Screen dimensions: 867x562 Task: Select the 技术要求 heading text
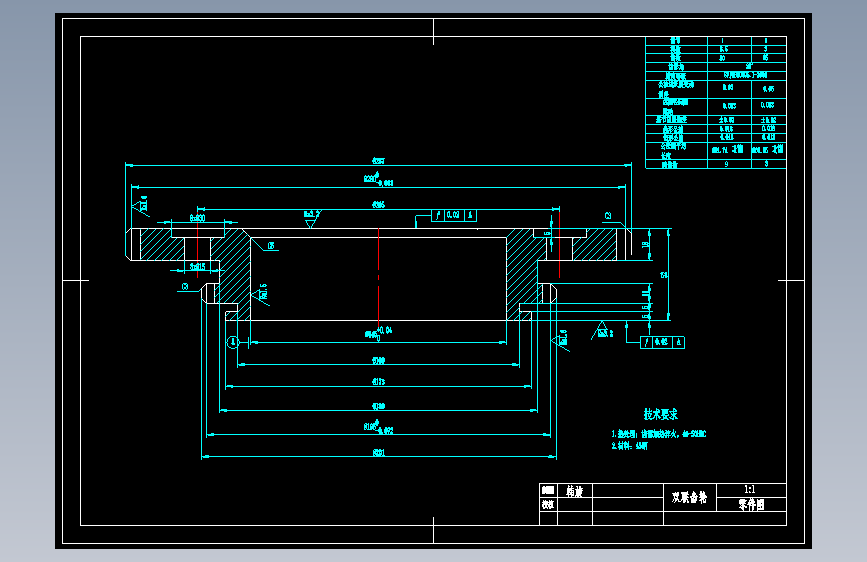click(660, 414)
